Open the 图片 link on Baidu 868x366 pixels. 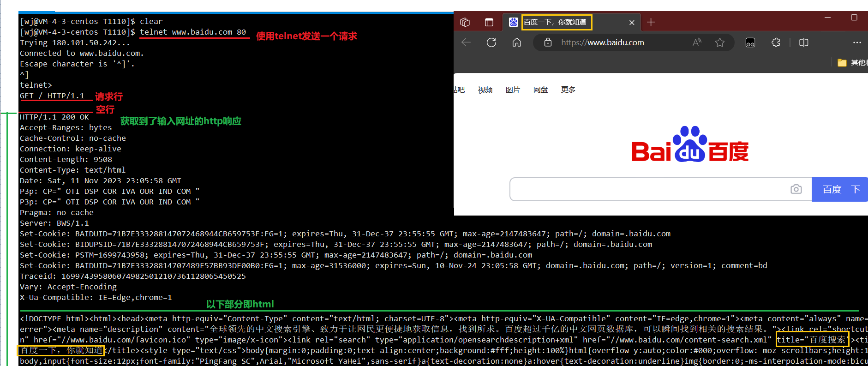(513, 90)
